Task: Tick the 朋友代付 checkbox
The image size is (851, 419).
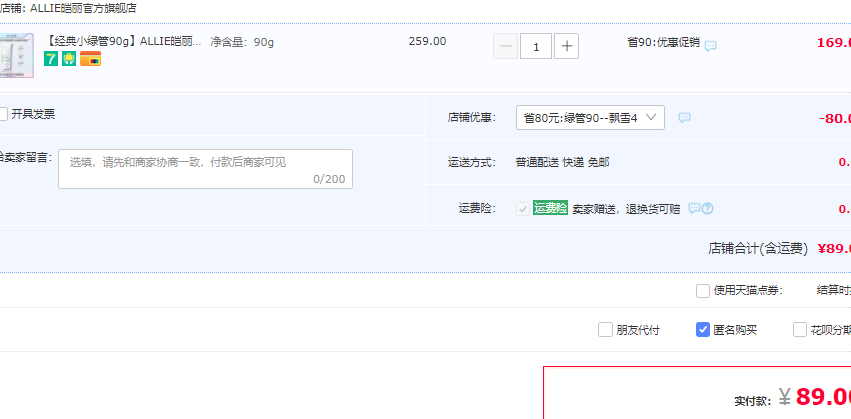Action: tap(605, 329)
